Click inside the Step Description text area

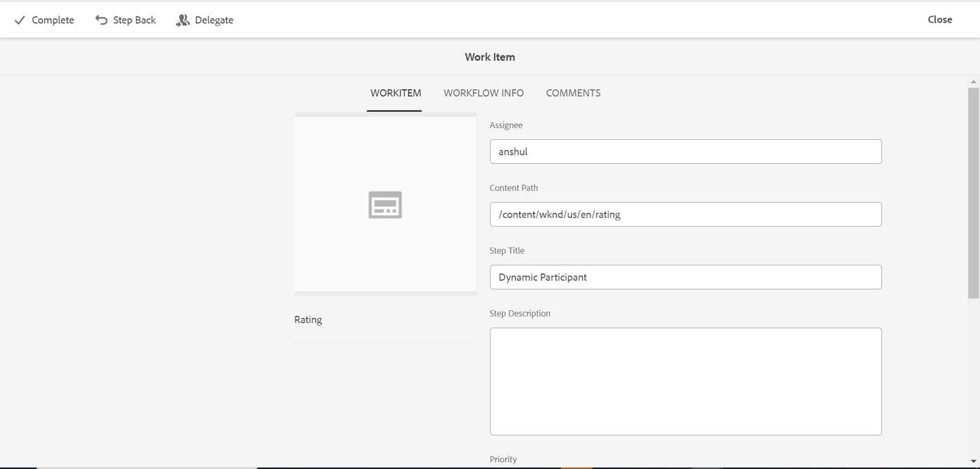tap(685, 381)
